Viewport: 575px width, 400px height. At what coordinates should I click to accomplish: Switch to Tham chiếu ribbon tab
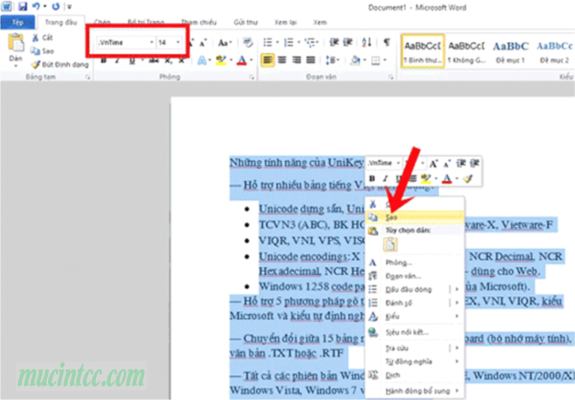[x=199, y=22]
